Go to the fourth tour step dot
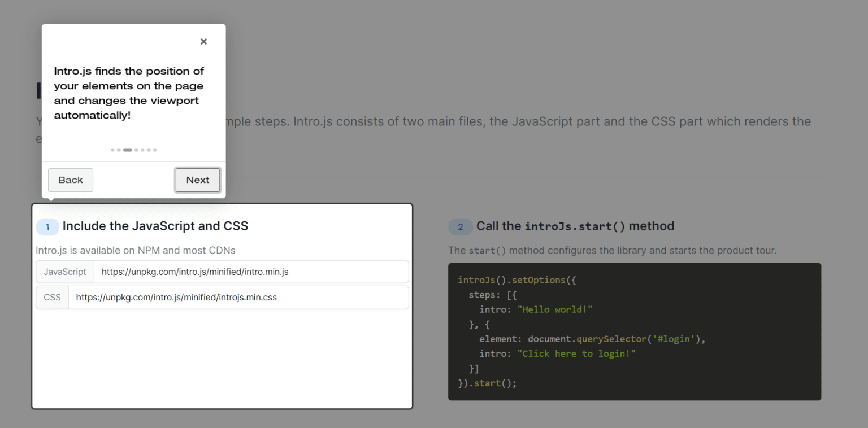This screenshot has height=428, width=868. [137, 150]
